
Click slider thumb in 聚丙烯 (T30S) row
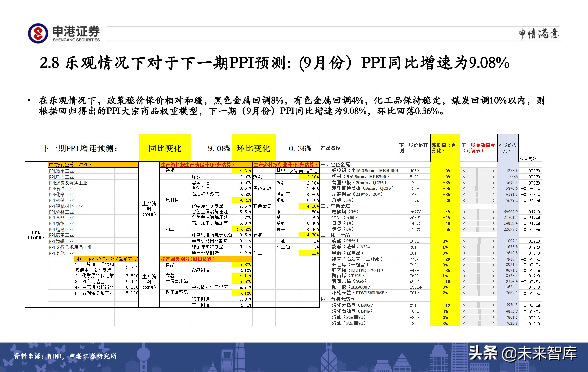point(479,276)
